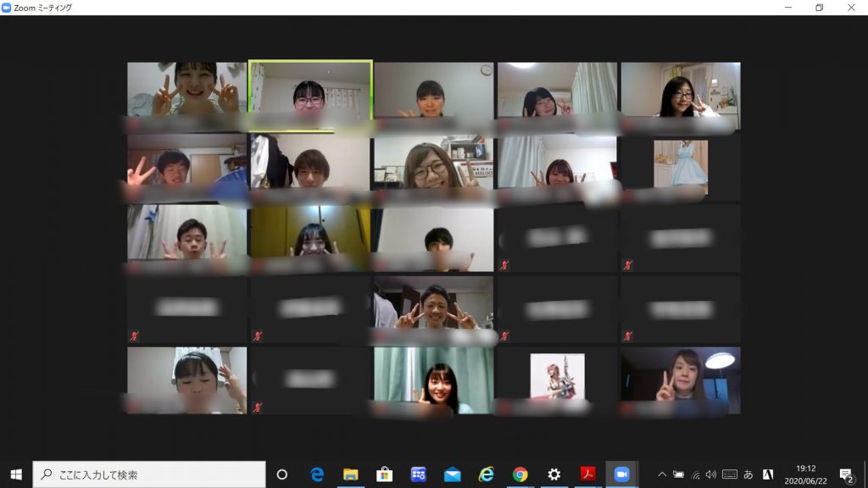Select the green-bordered active speaker video tile

[x=309, y=95]
